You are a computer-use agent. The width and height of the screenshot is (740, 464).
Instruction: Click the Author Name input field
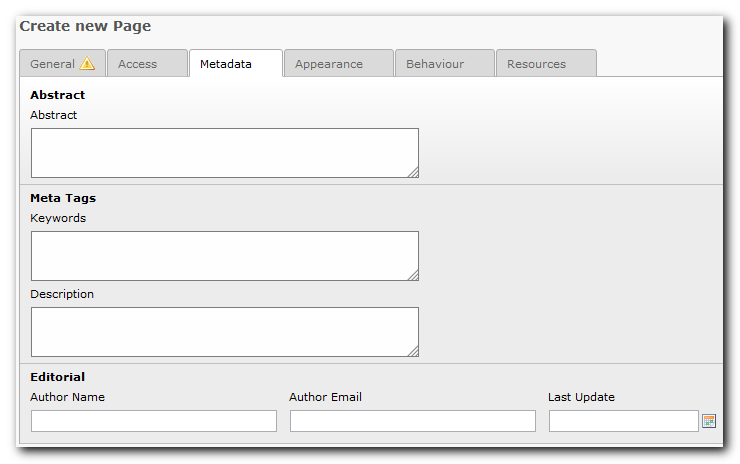coord(154,421)
